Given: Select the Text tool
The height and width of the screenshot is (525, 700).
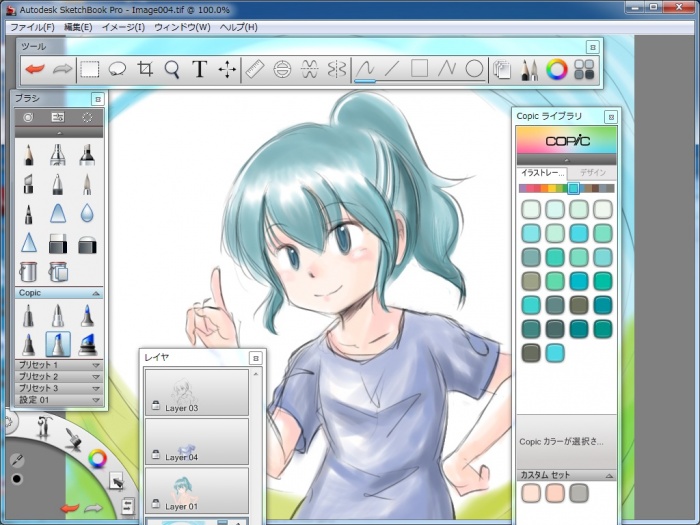Looking at the screenshot, I should click(x=200, y=70).
